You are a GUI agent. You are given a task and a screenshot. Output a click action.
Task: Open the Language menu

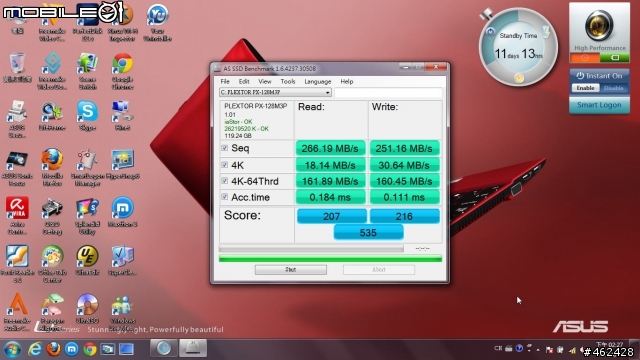pos(318,82)
